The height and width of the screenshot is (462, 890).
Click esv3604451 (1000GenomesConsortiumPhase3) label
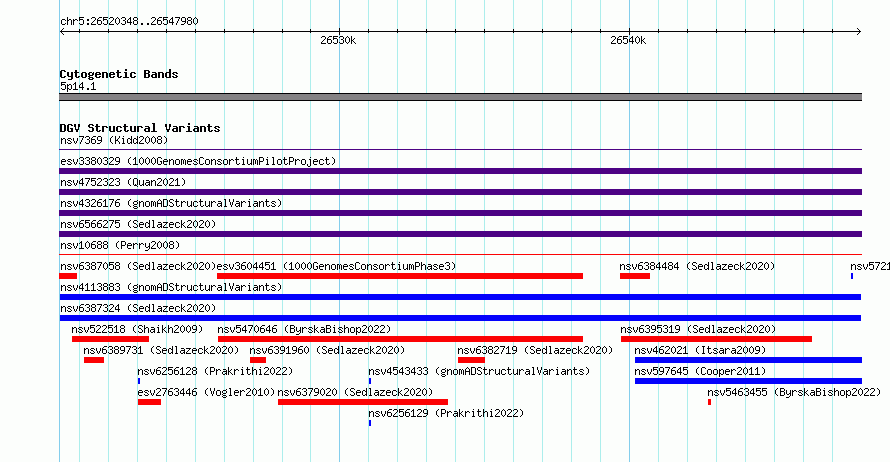click(337, 266)
